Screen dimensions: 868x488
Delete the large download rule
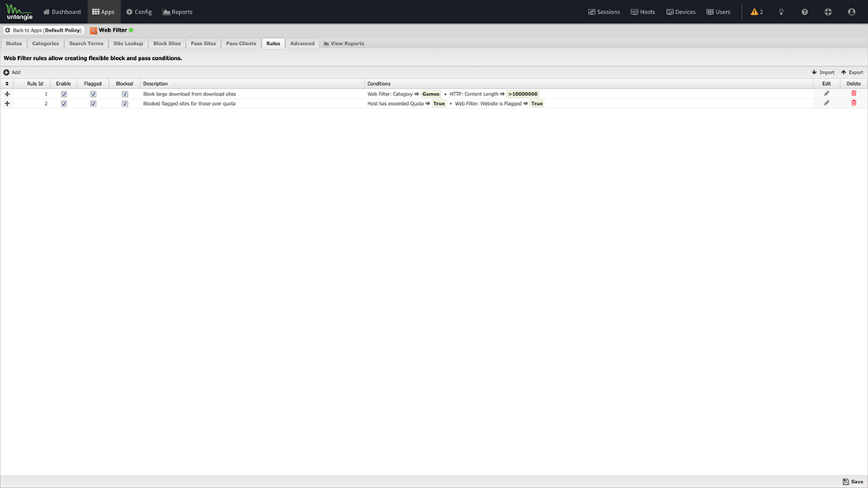point(854,94)
